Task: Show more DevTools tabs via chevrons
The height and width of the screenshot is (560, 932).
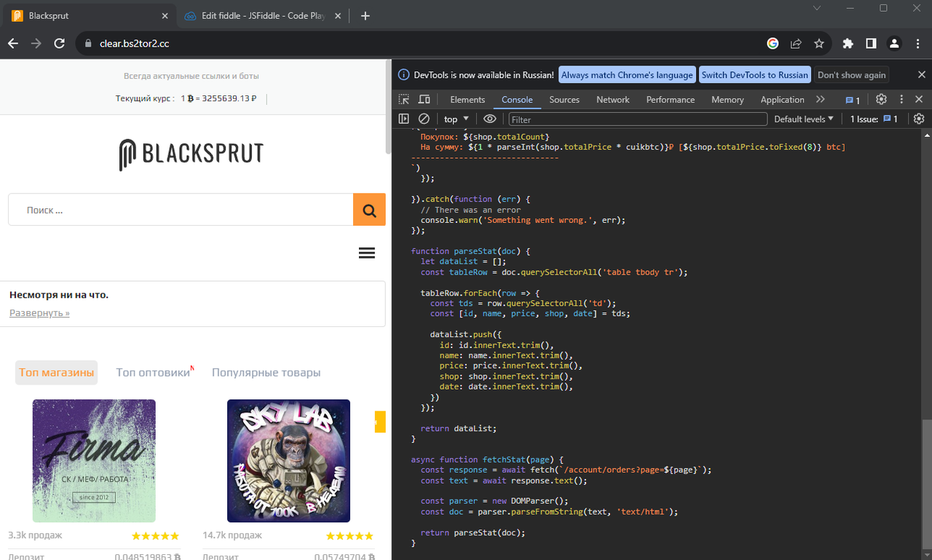Action: pyautogui.click(x=821, y=100)
